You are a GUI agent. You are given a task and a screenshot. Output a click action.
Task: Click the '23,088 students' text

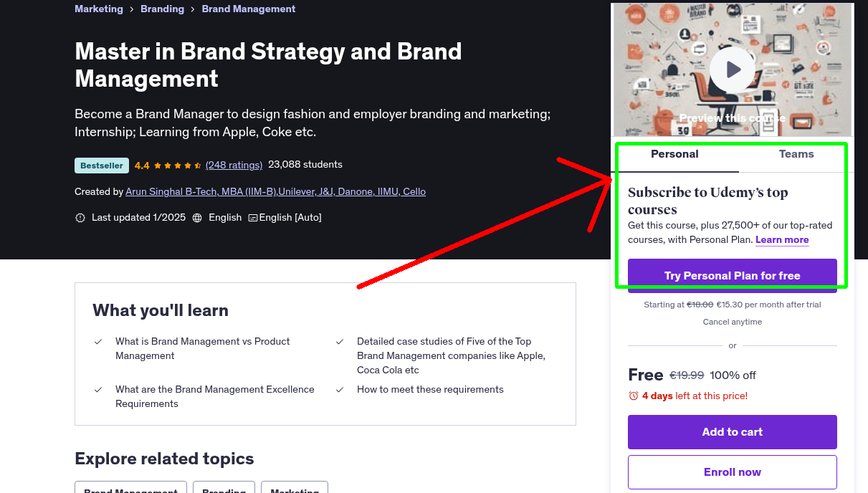[x=305, y=164]
